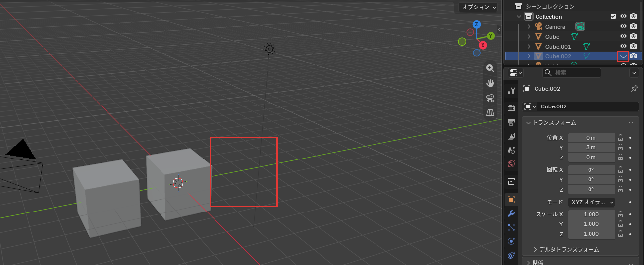The width and height of the screenshot is (644, 265).
Task: Open the Tool properties tab
Action: click(511, 90)
